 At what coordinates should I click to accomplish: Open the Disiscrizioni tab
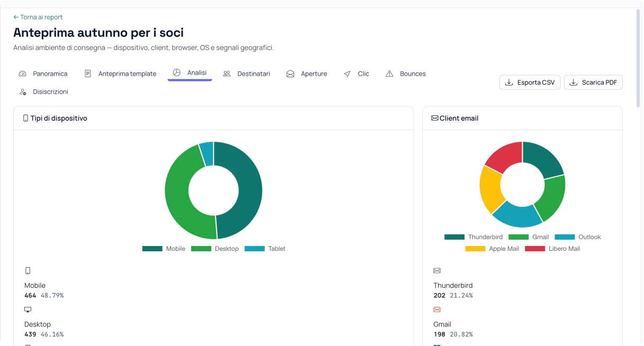(x=43, y=92)
